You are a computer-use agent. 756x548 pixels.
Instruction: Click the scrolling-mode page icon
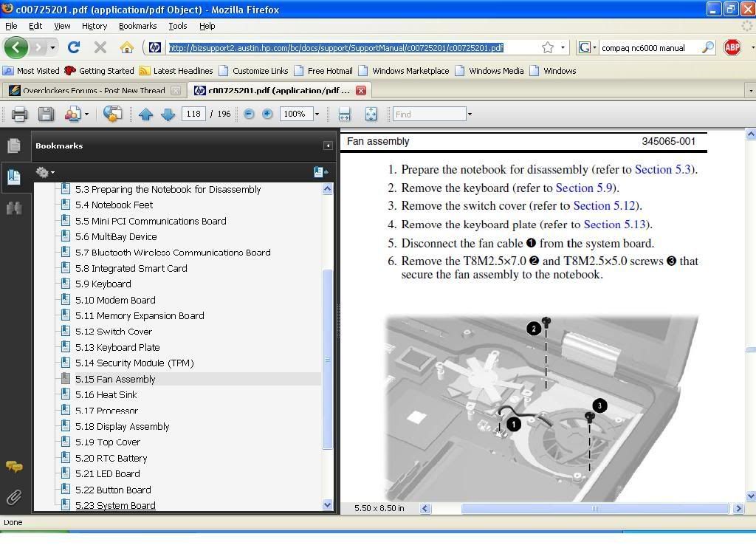tap(344, 114)
